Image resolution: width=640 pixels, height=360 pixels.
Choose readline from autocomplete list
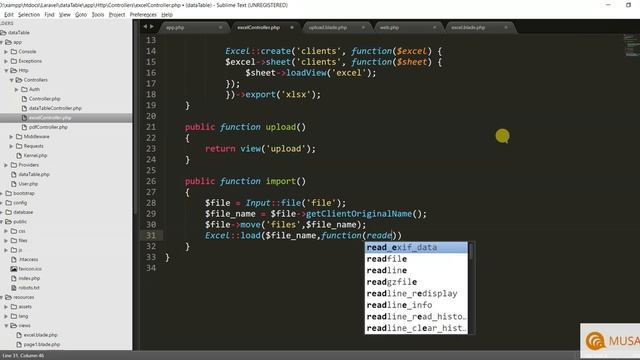coord(416,270)
